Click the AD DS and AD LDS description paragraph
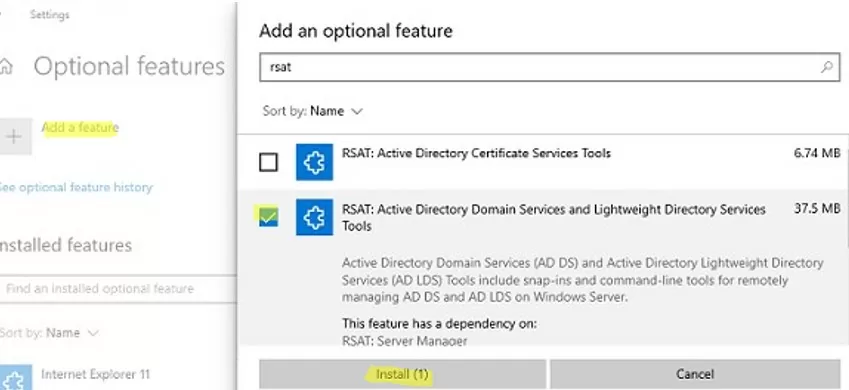Screen dimensions: 849x390 coord(583,280)
